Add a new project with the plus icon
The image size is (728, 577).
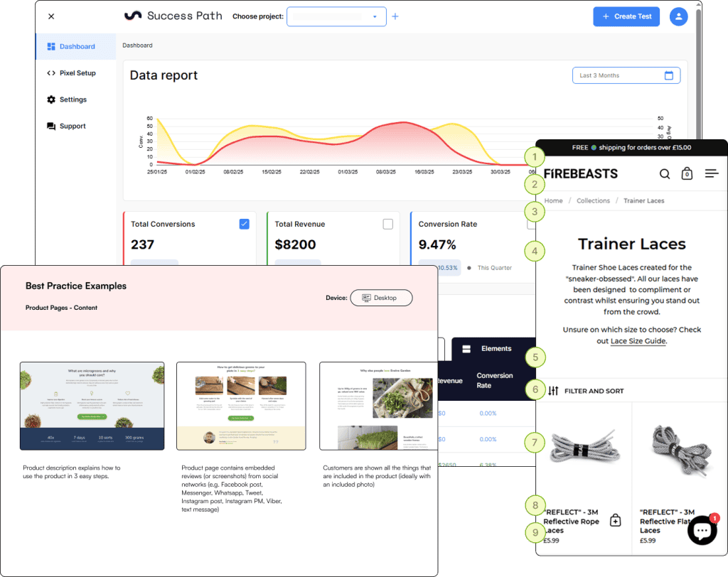[x=395, y=16]
